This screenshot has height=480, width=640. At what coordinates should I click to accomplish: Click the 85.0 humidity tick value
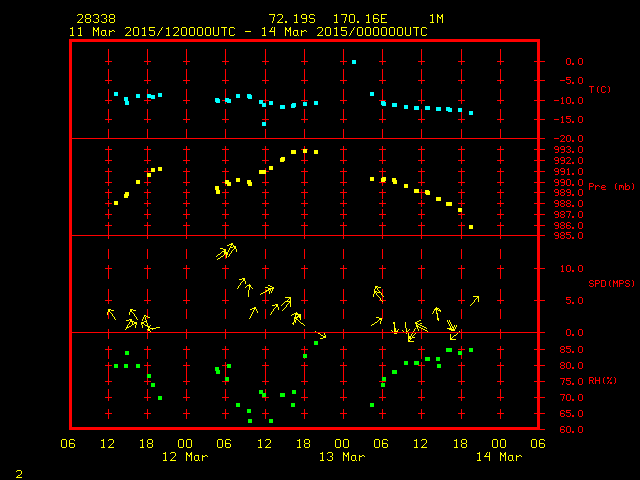[571, 350]
